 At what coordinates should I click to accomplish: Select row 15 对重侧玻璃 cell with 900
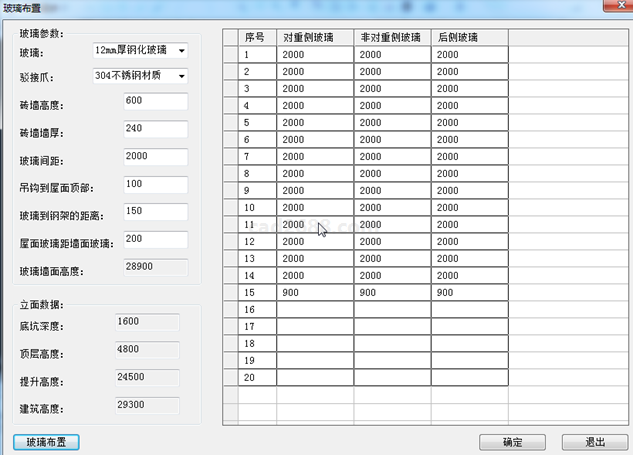[315, 292]
